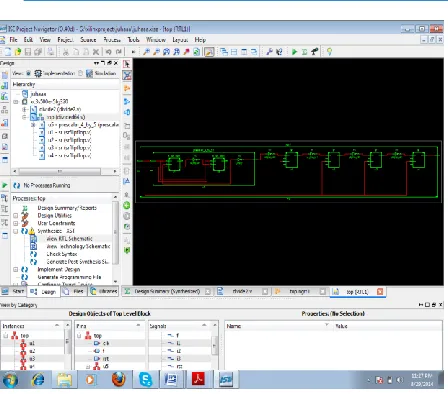The height and width of the screenshot is (394, 448).
Task: Click right arrow of hierarchy horizontal scrollbar
Action: pos(115,171)
